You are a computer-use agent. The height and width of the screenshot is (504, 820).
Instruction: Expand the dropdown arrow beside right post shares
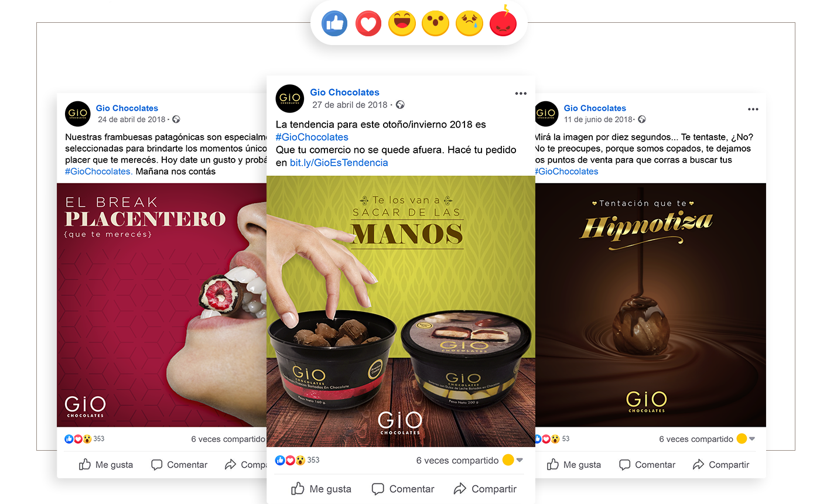click(752, 439)
